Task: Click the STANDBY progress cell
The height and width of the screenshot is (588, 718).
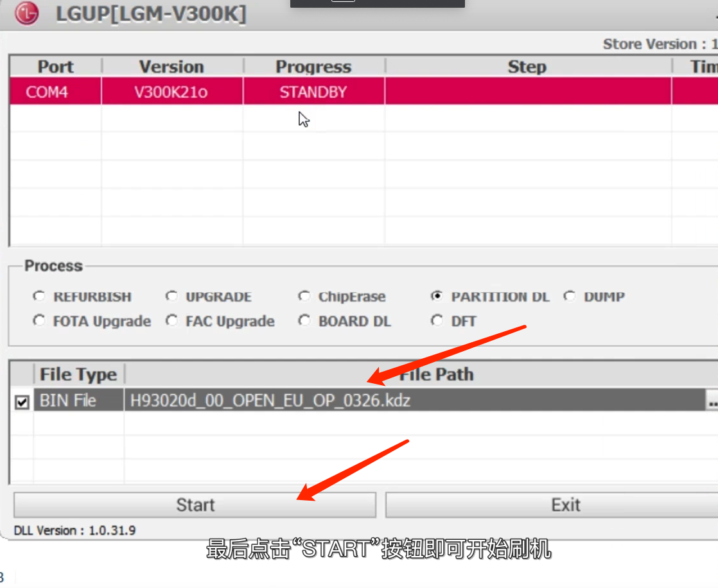Action: pyautogui.click(x=313, y=92)
